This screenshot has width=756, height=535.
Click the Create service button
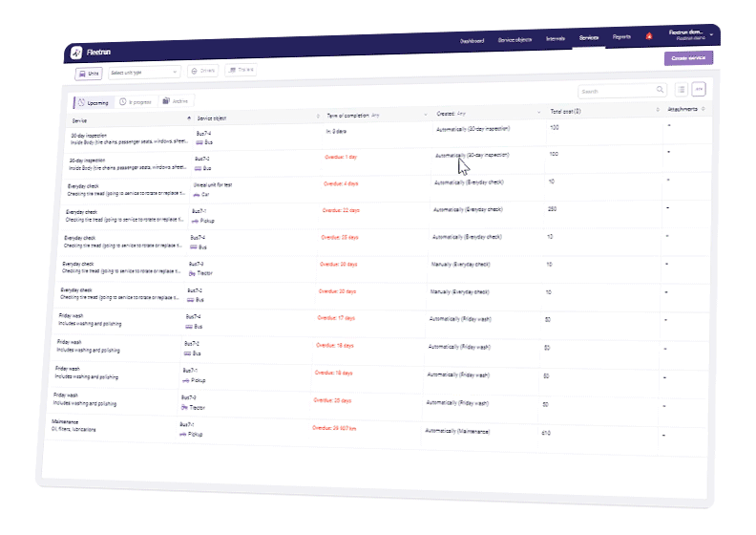(688, 58)
